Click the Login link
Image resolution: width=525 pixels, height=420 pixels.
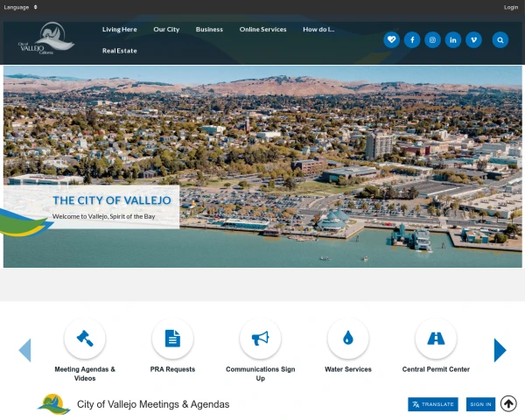511,7
